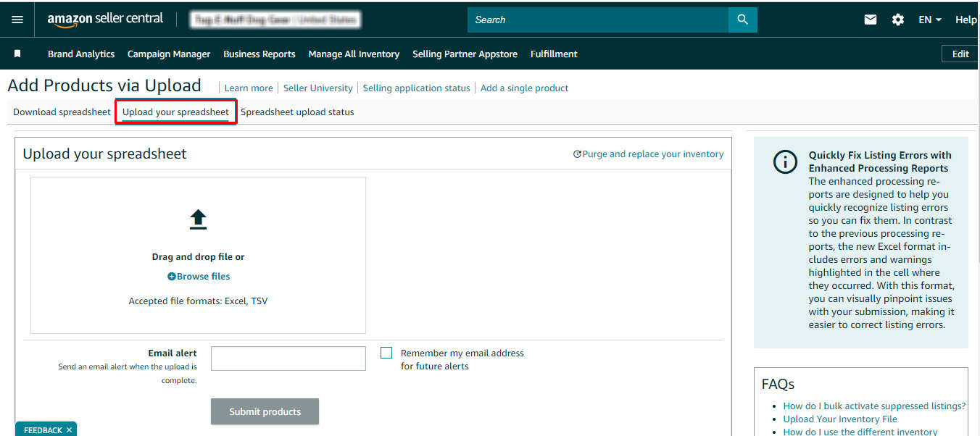The height and width of the screenshot is (436, 980).
Task: Open Manage All Inventory in the navigation bar
Action: [x=354, y=54]
